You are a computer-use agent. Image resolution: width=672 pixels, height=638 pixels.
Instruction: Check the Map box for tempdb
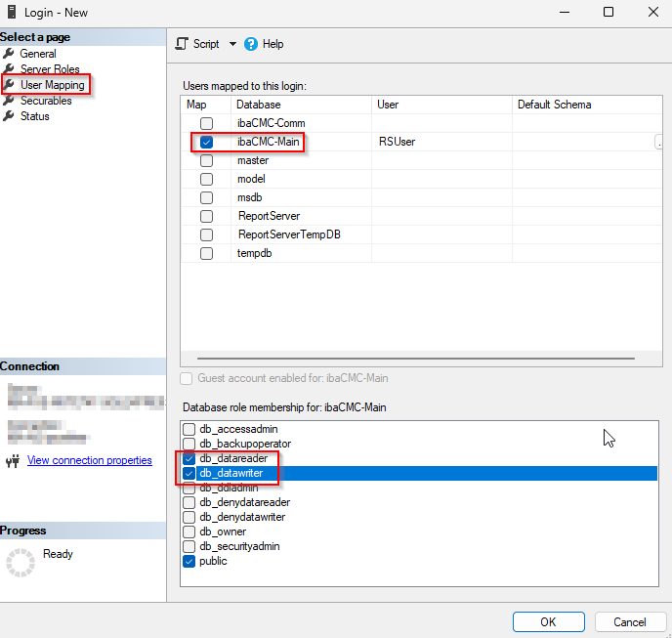(206, 253)
